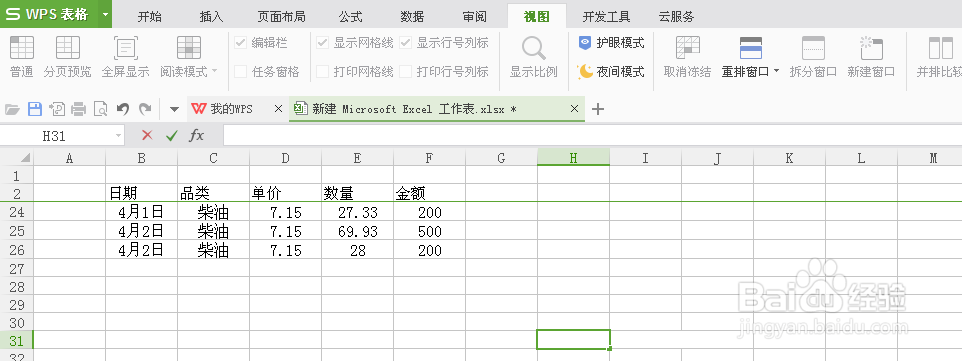Toggle the 显示网格线 checkbox
This screenshot has width=962, height=361.
pos(322,43)
